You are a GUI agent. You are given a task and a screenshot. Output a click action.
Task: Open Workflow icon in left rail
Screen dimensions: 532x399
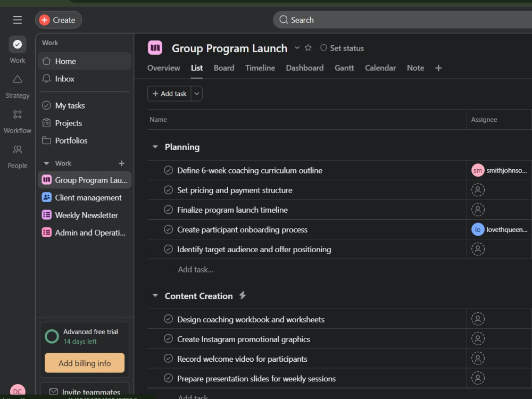click(x=18, y=114)
